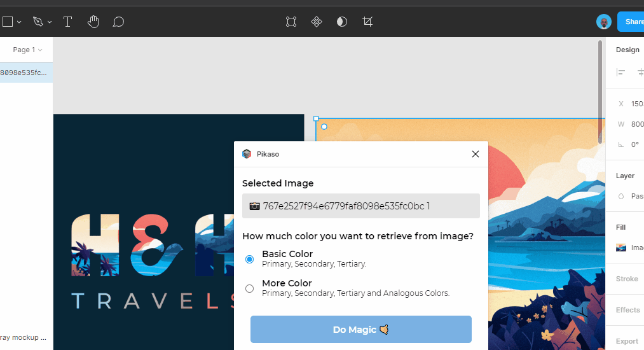Image resolution: width=644 pixels, height=350 pixels.
Task: Click the Create Component icon
Action: 317,22
